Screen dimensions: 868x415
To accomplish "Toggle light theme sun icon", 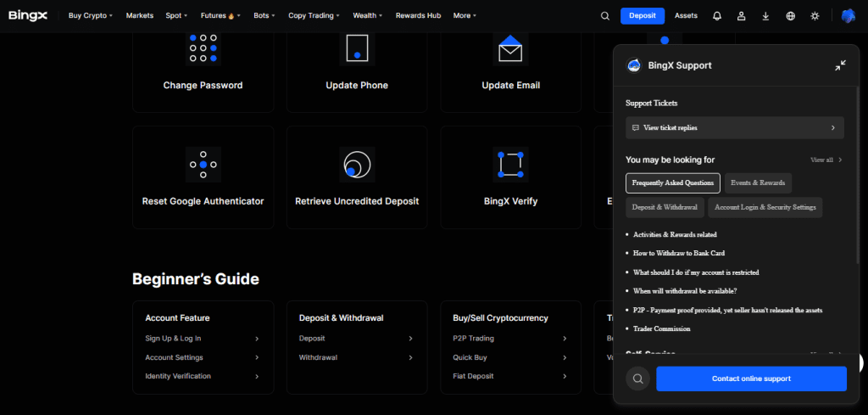I will click(x=815, y=16).
